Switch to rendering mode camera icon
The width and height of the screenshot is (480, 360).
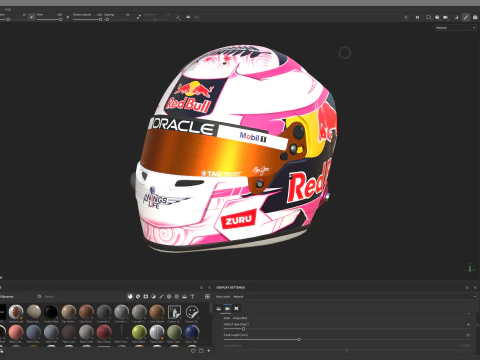[475, 17]
